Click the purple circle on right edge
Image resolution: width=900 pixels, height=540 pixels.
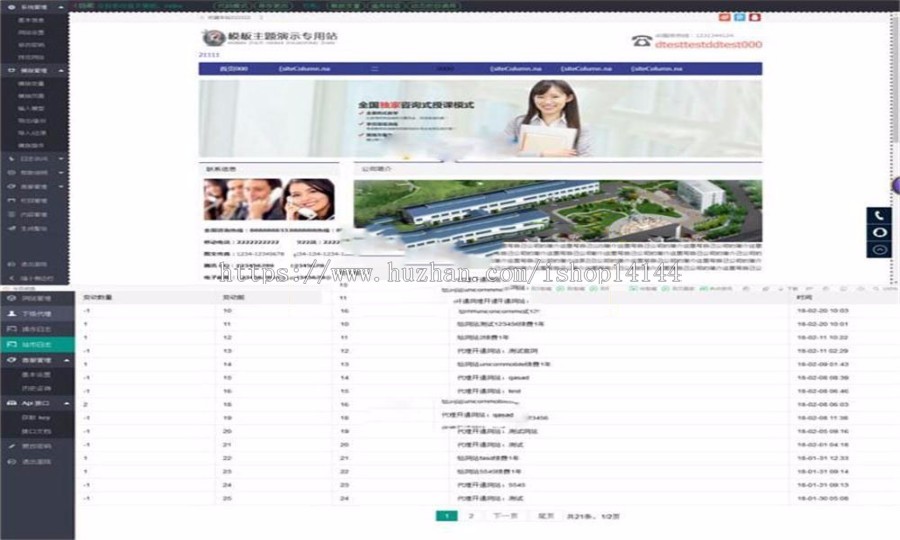895,184
